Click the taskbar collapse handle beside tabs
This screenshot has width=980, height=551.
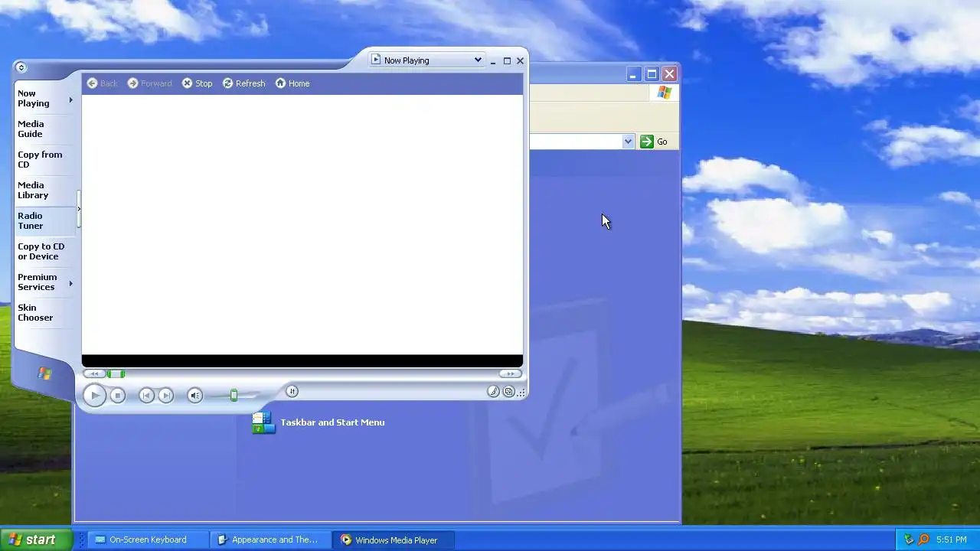point(79,209)
